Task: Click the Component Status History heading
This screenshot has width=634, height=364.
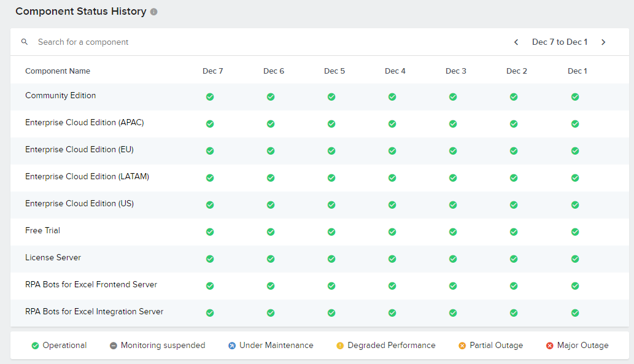Action: pos(81,11)
